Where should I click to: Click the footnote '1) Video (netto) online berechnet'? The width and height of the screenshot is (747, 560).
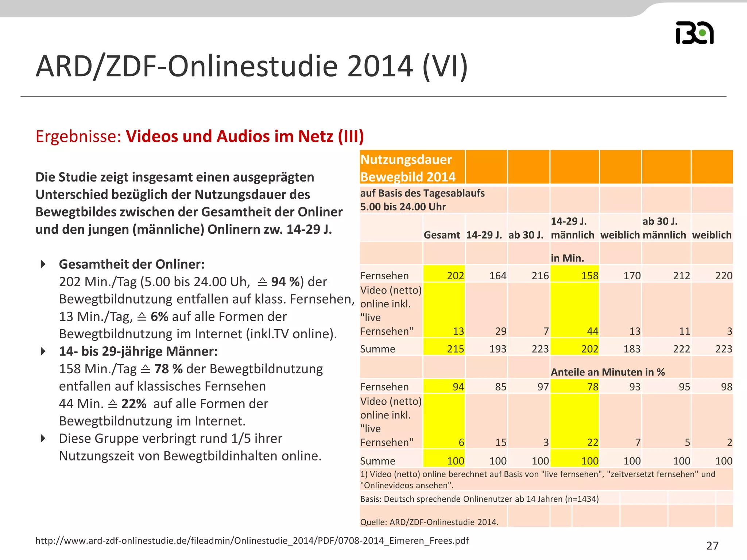pyautogui.click(x=538, y=479)
